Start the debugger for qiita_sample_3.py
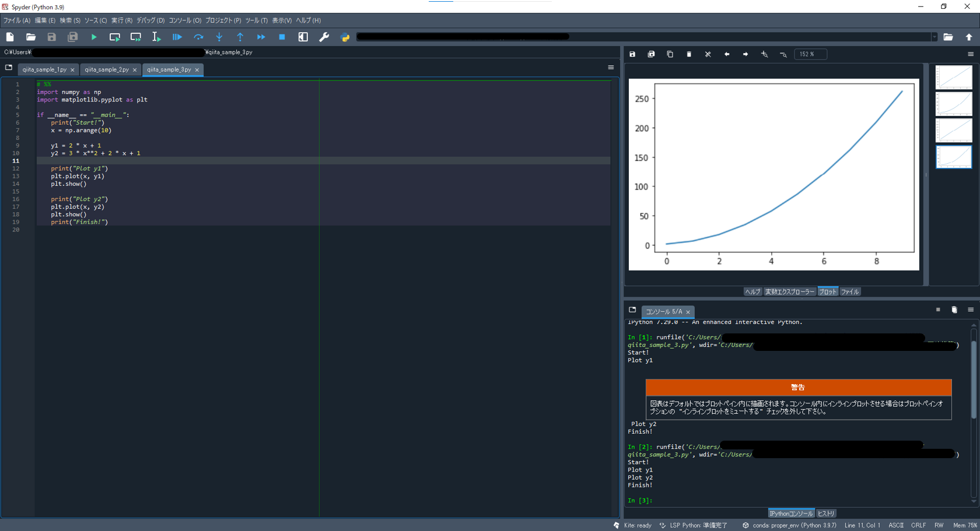The width and height of the screenshot is (980, 531). point(177,37)
